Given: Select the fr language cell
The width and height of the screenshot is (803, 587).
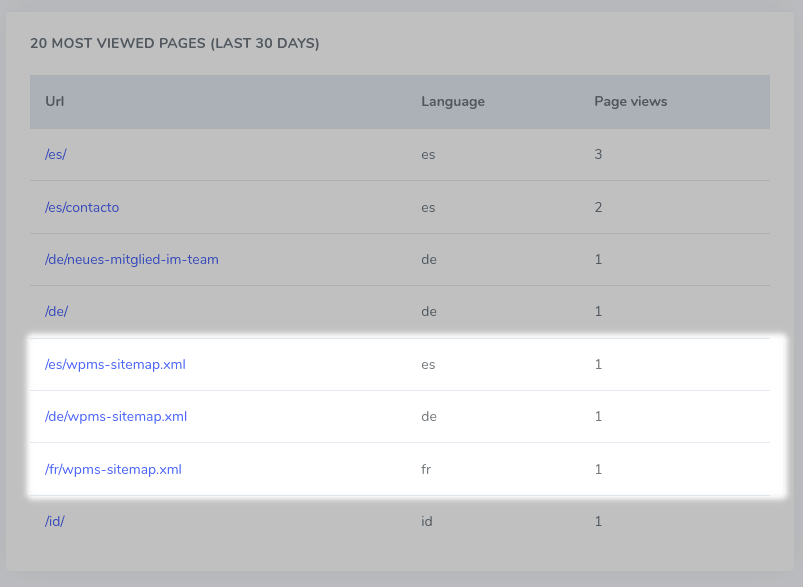Looking at the screenshot, I should pyautogui.click(x=427, y=469).
